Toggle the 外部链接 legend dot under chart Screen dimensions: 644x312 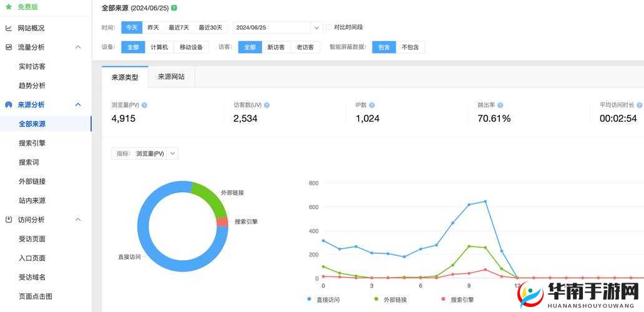coord(376,300)
